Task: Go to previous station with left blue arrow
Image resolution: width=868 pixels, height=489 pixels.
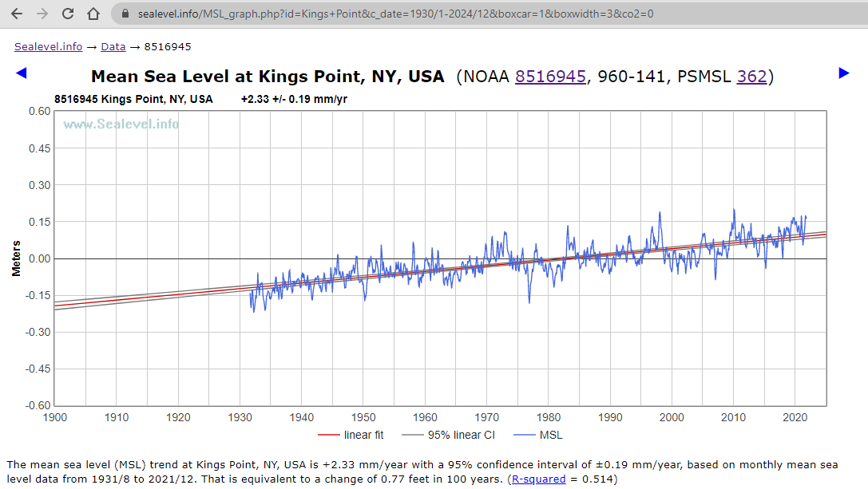Action: 22,73
